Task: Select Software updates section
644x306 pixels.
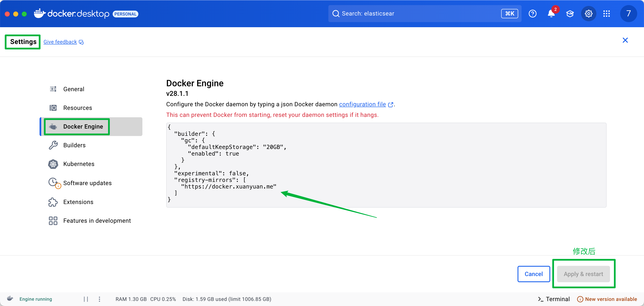Action: [87, 183]
